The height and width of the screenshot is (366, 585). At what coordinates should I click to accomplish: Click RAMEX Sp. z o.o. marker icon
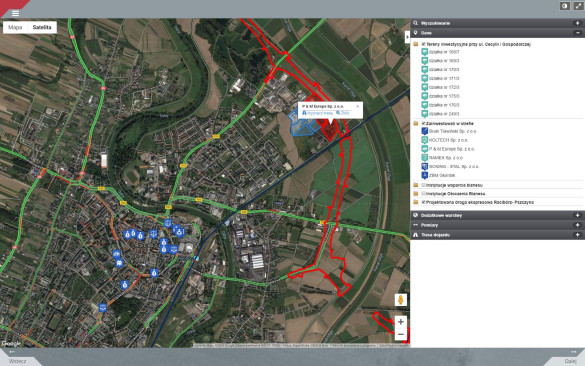pos(425,157)
